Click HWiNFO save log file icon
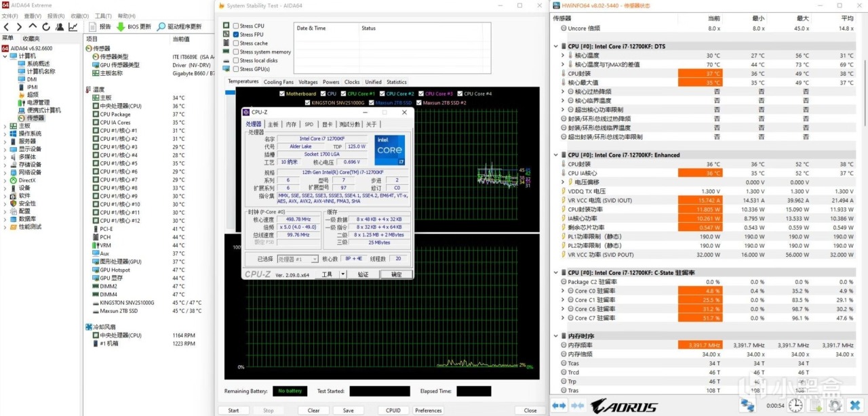The width and height of the screenshot is (868, 416). [816, 405]
